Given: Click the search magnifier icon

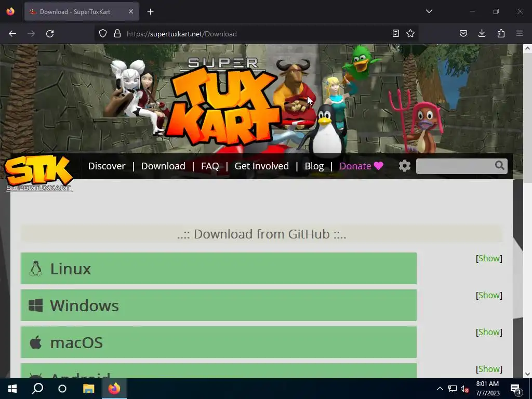Looking at the screenshot, I should (x=500, y=166).
